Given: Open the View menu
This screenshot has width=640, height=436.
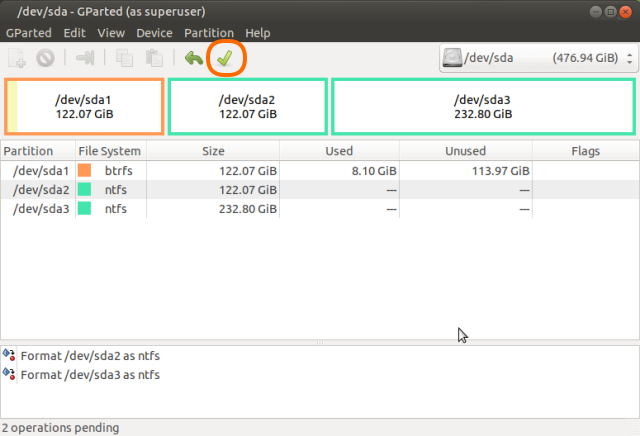Looking at the screenshot, I should (x=111, y=33).
